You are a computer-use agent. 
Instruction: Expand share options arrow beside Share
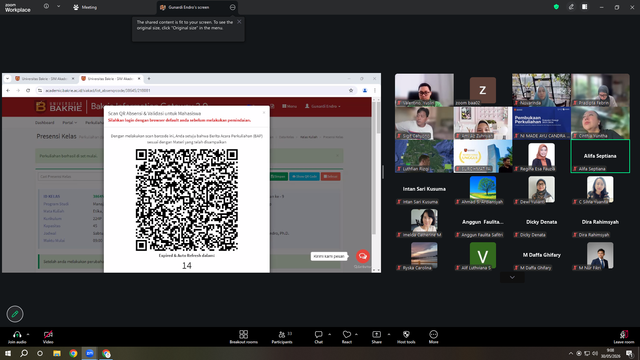389,334
